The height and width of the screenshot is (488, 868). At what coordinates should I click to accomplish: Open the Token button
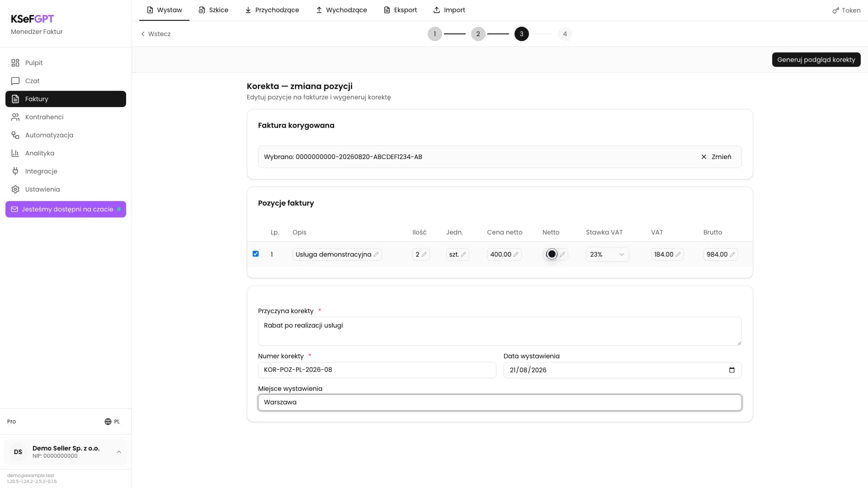pyautogui.click(x=846, y=10)
